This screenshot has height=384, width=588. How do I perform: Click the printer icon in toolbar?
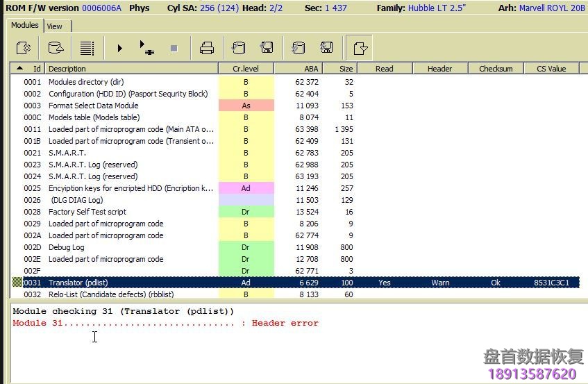[x=206, y=48]
